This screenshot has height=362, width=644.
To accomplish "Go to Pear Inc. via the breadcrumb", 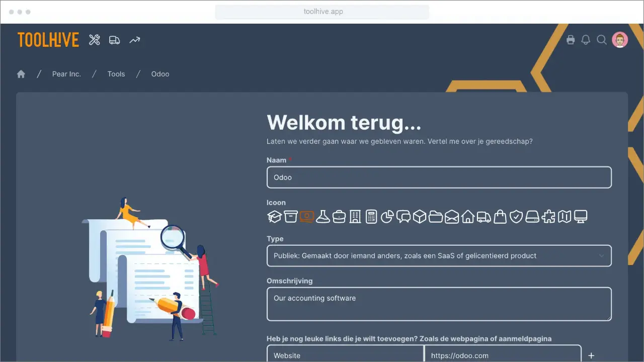I will coord(66,74).
